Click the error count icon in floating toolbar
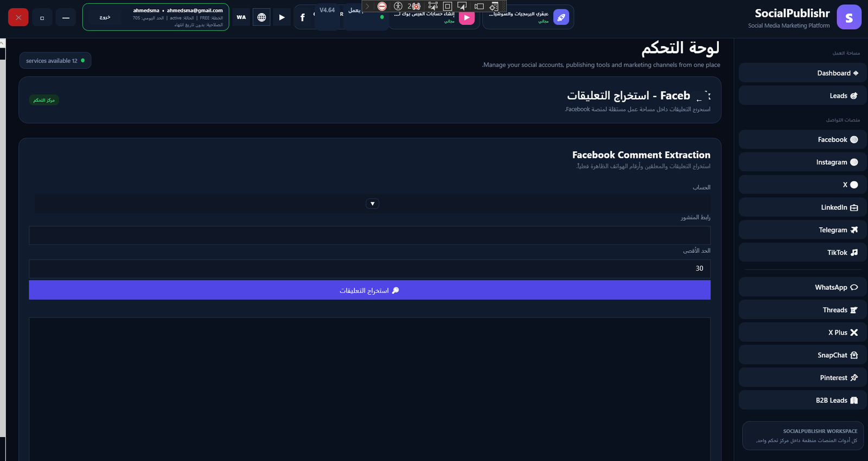Screen dimensions: 868x461 (414, 7)
